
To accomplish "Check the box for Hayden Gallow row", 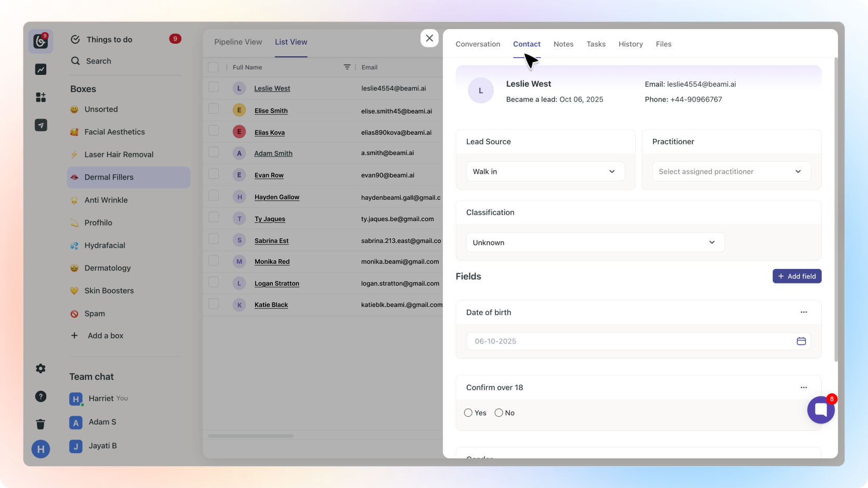I will point(214,196).
